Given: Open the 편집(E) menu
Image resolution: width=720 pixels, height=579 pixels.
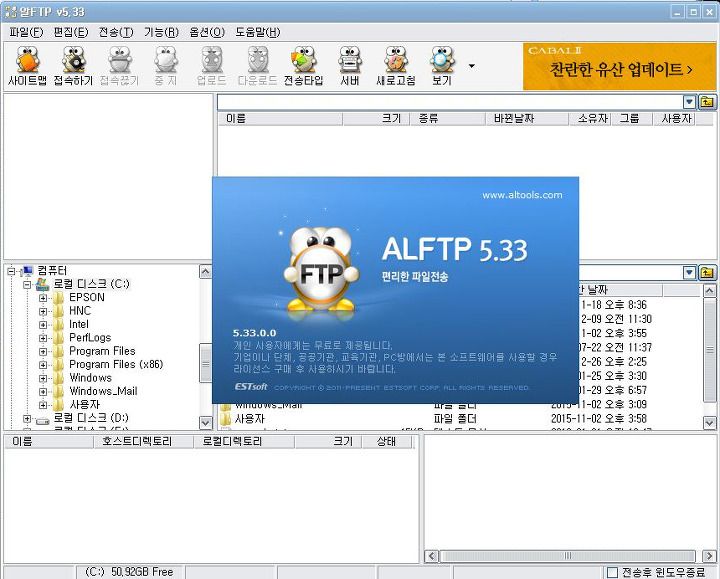Looking at the screenshot, I should pos(71,32).
